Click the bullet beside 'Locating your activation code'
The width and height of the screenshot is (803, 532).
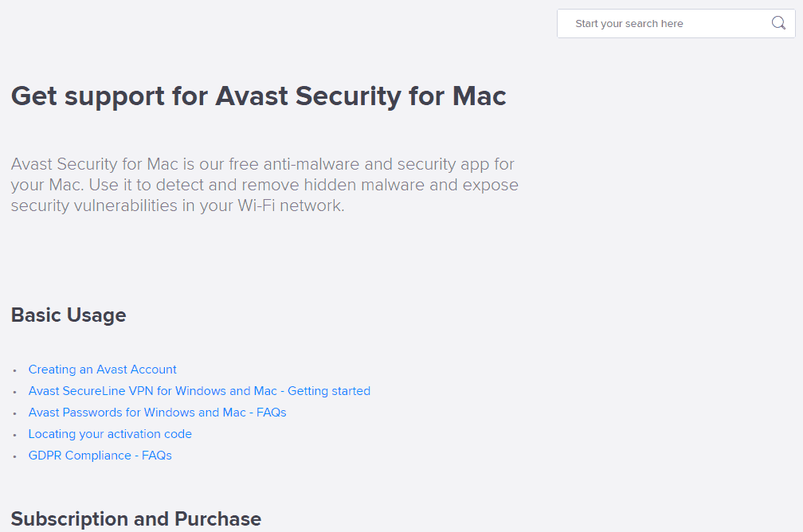pyautogui.click(x=14, y=436)
